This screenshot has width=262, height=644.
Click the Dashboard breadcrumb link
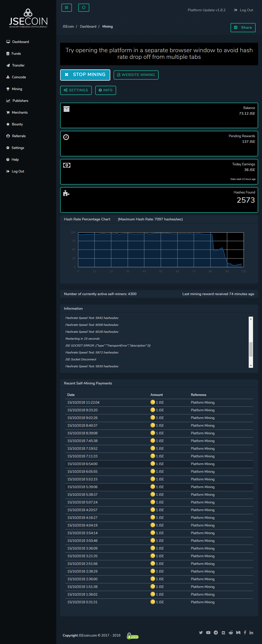point(88,26)
